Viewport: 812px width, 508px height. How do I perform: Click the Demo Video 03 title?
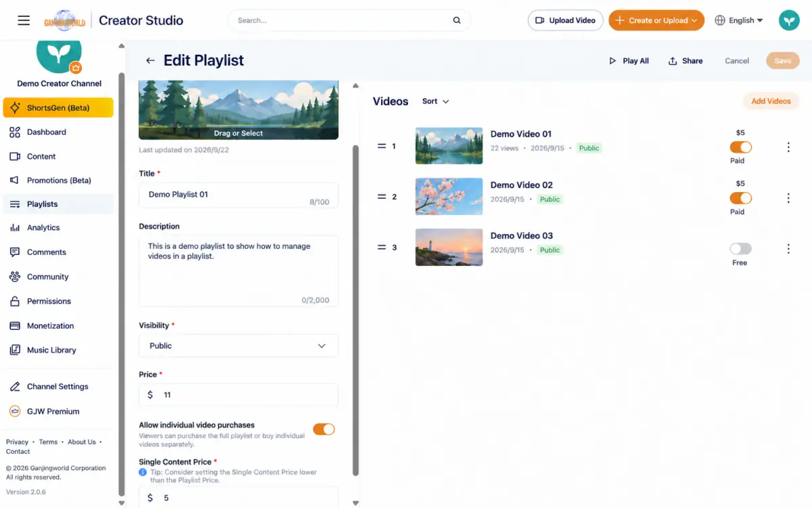pyautogui.click(x=522, y=235)
